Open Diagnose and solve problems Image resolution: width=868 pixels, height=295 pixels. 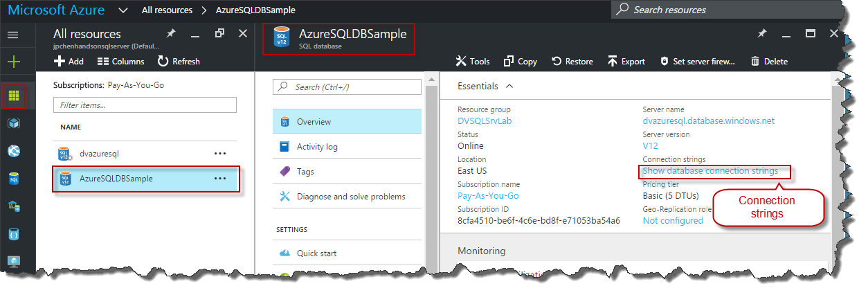(x=347, y=197)
